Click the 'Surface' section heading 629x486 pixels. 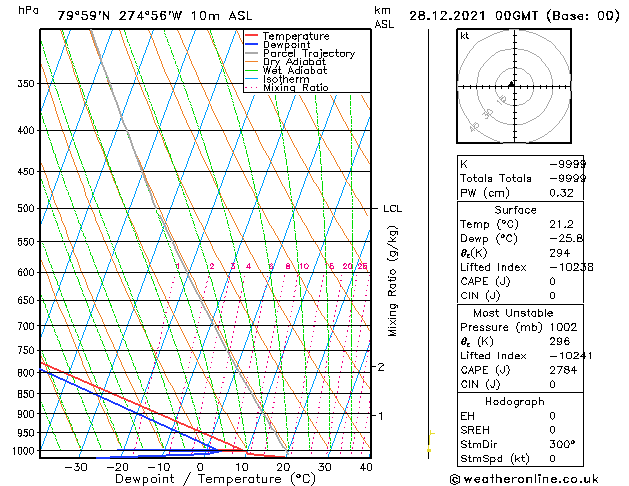click(515, 210)
